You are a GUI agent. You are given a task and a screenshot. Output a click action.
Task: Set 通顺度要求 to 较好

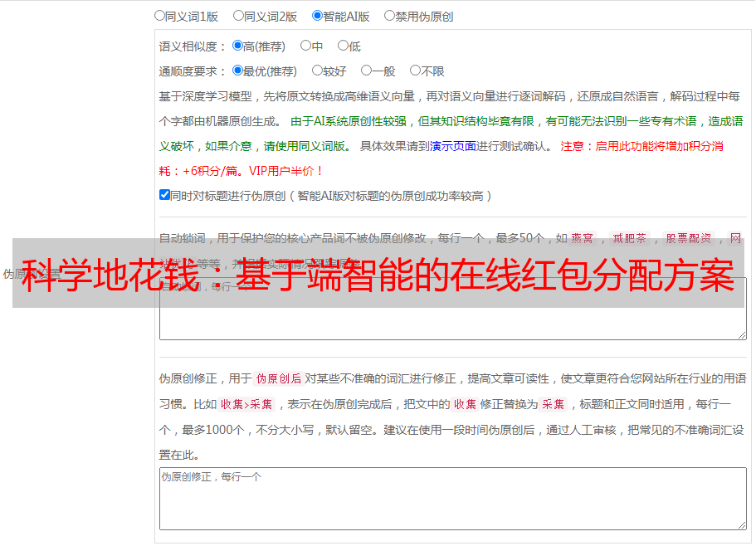click(x=317, y=71)
